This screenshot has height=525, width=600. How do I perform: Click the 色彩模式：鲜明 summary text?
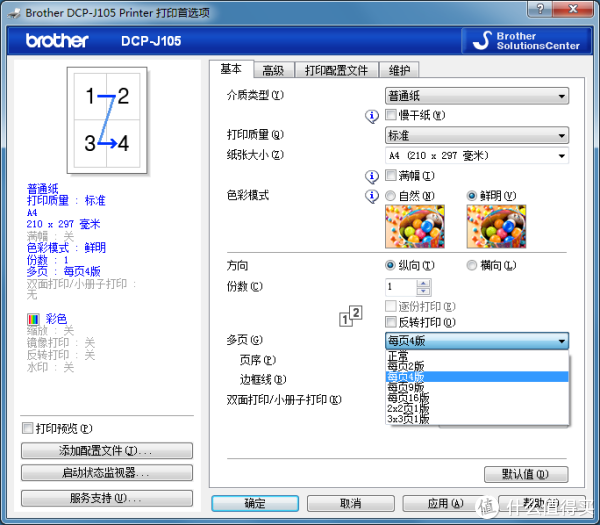[x=66, y=248]
